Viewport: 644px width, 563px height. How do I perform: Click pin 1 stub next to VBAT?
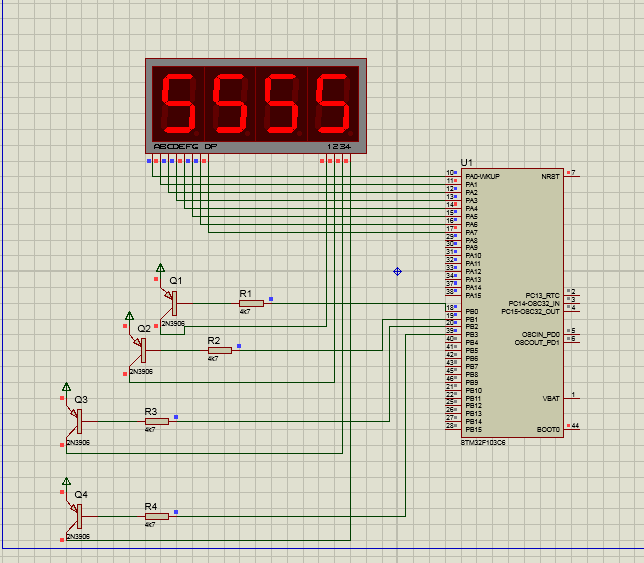pyautogui.click(x=572, y=397)
